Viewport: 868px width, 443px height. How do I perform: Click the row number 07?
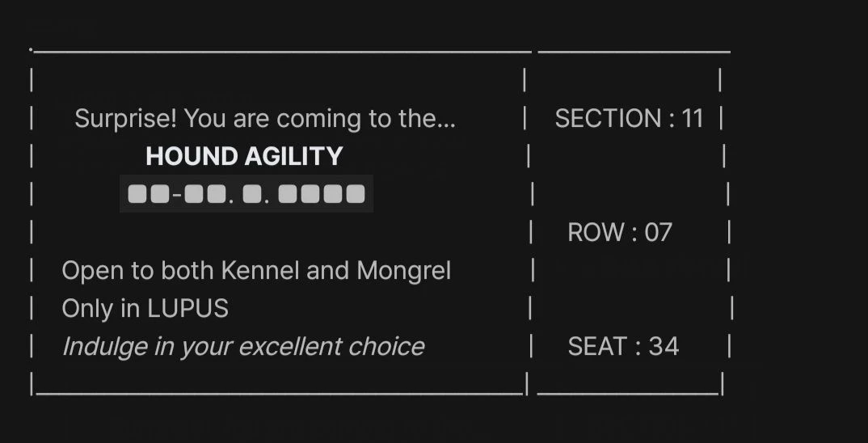coord(658,233)
